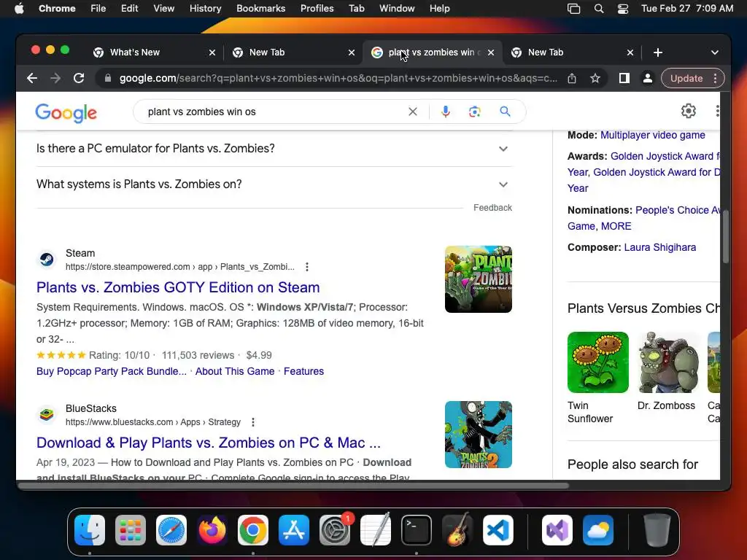
Task: Open the Profiles menu
Action: [317, 9]
